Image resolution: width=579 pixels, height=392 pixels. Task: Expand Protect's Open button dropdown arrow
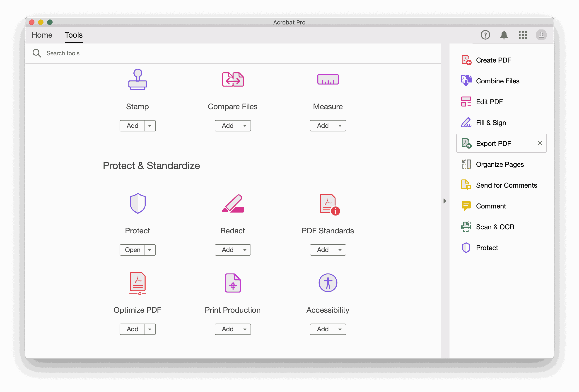[x=150, y=250]
